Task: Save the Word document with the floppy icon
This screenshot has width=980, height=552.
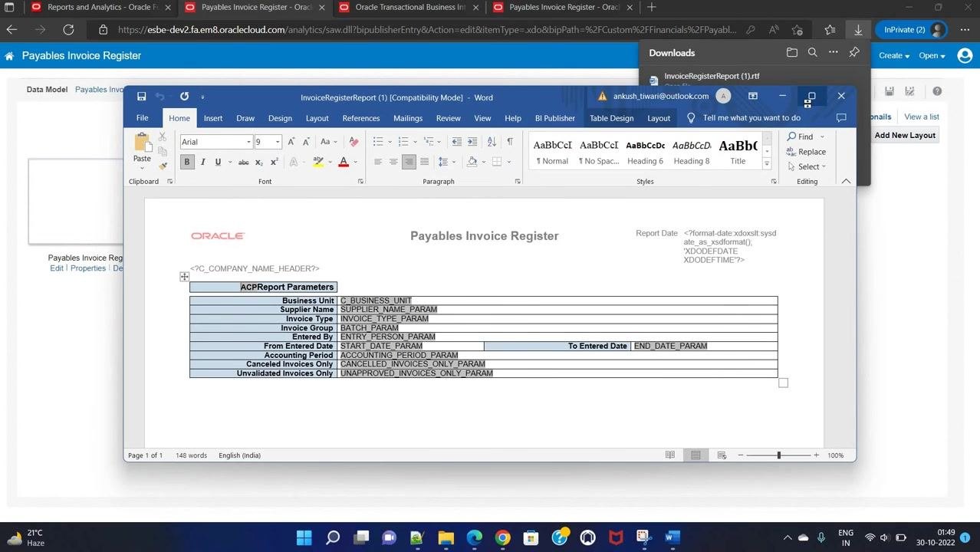Action: 141,97
